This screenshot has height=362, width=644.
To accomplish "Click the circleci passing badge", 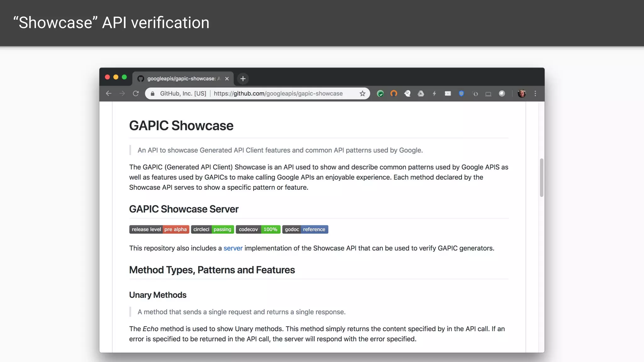I will pyautogui.click(x=213, y=229).
